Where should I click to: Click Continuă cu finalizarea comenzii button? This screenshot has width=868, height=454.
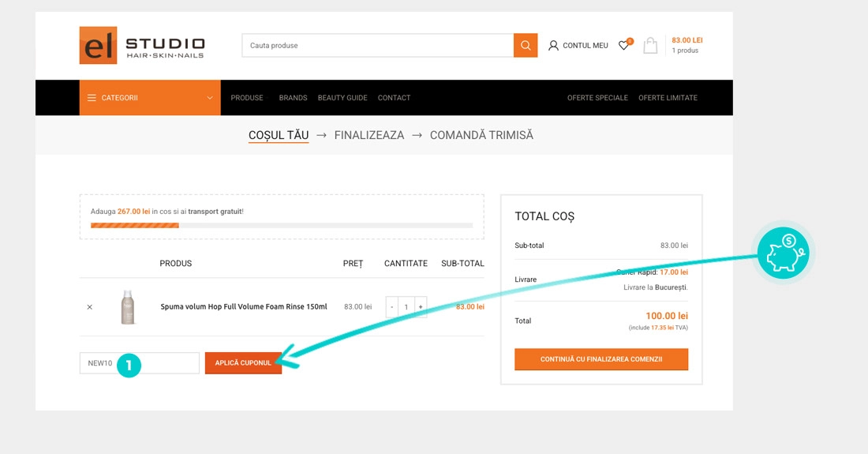[601, 359]
